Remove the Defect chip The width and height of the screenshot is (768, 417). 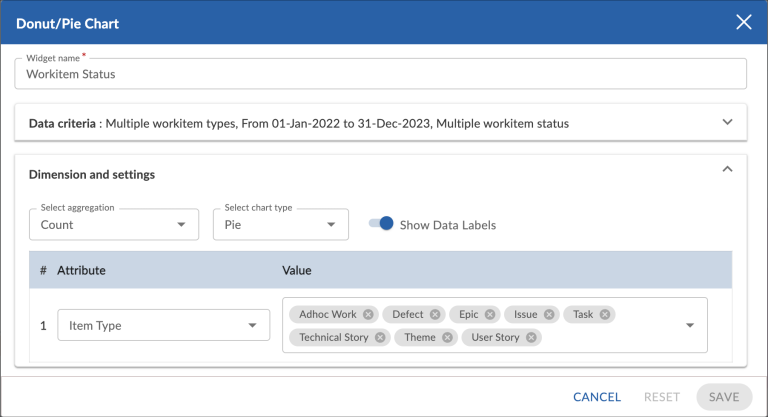(x=435, y=315)
